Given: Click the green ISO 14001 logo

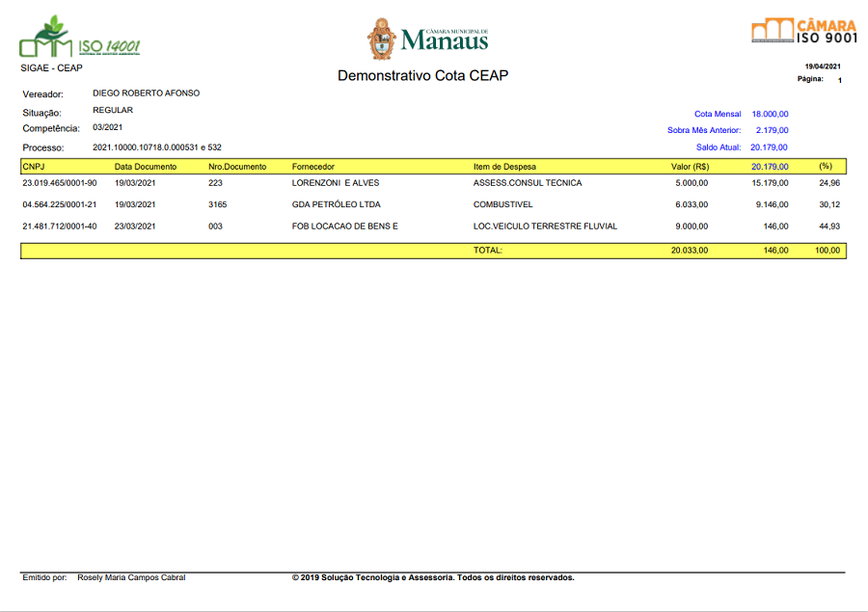Looking at the screenshot, I should (80, 39).
